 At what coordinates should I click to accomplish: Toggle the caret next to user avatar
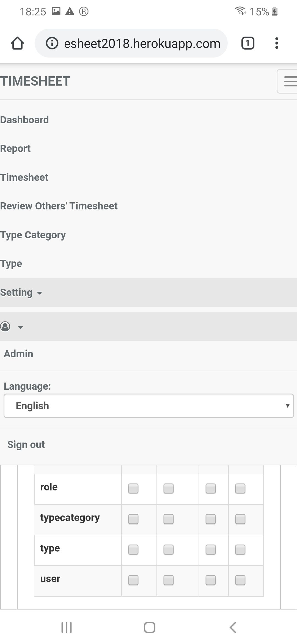tap(20, 327)
